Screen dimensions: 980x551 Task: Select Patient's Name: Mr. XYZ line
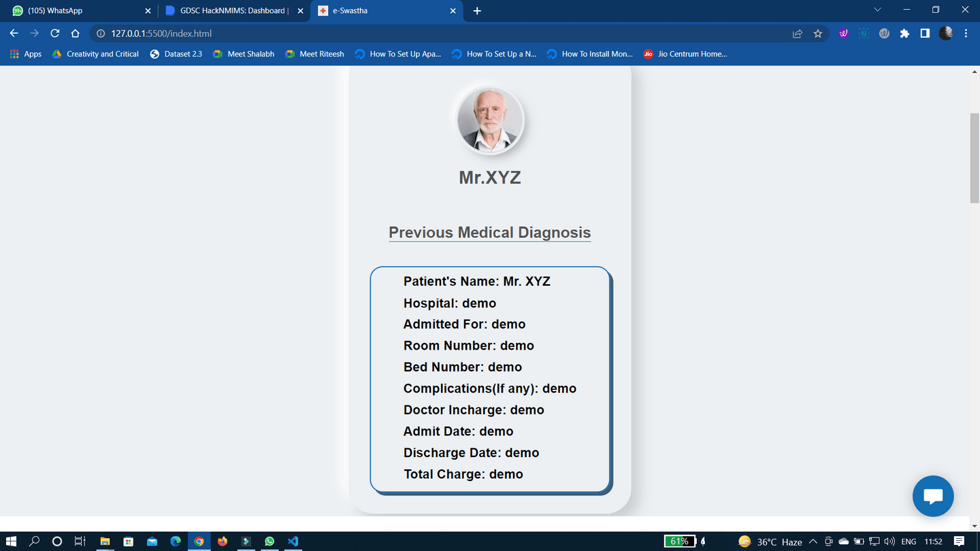477,282
